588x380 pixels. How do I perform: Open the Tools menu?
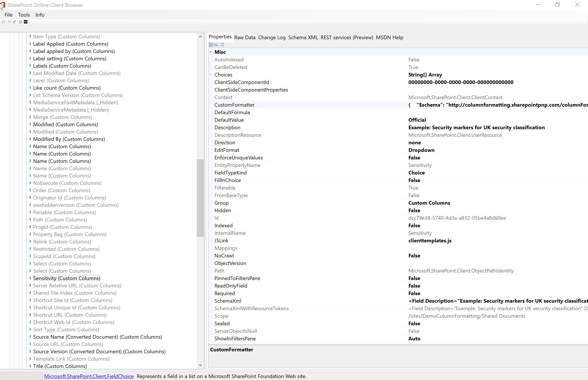(x=24, y=15)
